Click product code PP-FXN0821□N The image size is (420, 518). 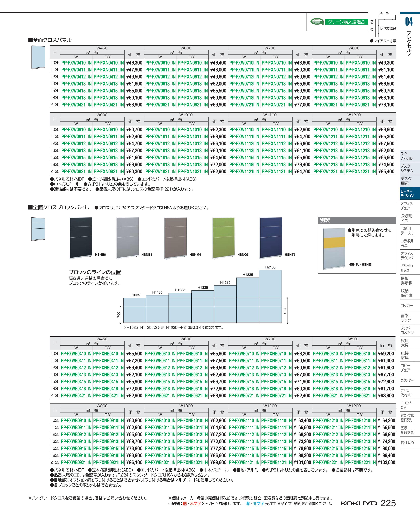pyautogui.click(x=361, y=104)
